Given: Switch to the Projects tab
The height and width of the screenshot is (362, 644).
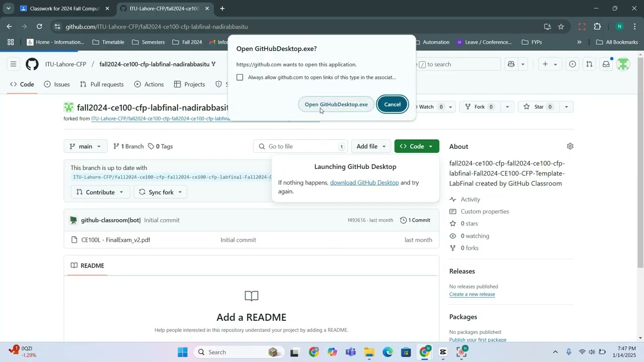Looking at the screenshot, I should (190, 84).
